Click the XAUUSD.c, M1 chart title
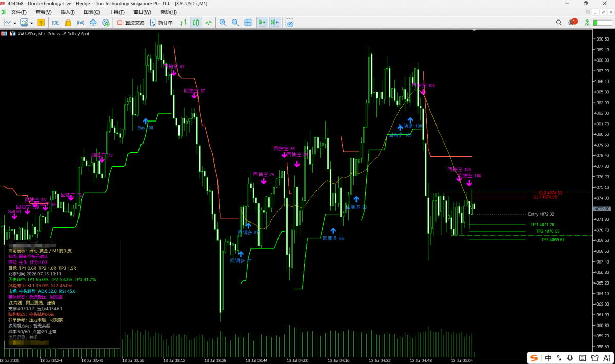Image resolution: width=615 pixels, height=364 pixels. (x=54, y=34)
